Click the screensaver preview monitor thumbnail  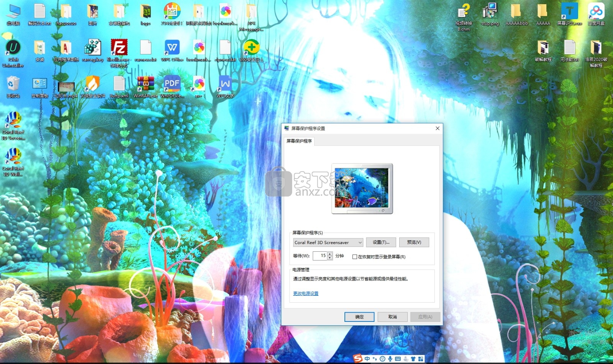tap(362, 189)
